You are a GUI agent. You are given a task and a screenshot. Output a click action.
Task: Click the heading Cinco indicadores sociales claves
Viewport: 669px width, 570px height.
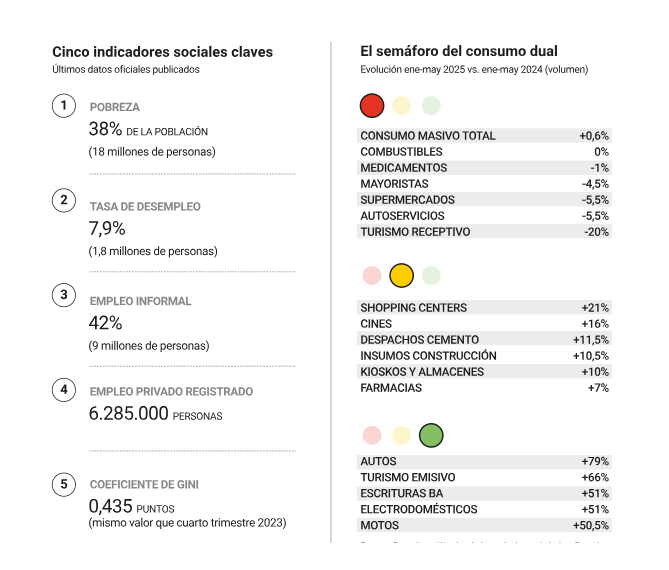coord(162,52)
